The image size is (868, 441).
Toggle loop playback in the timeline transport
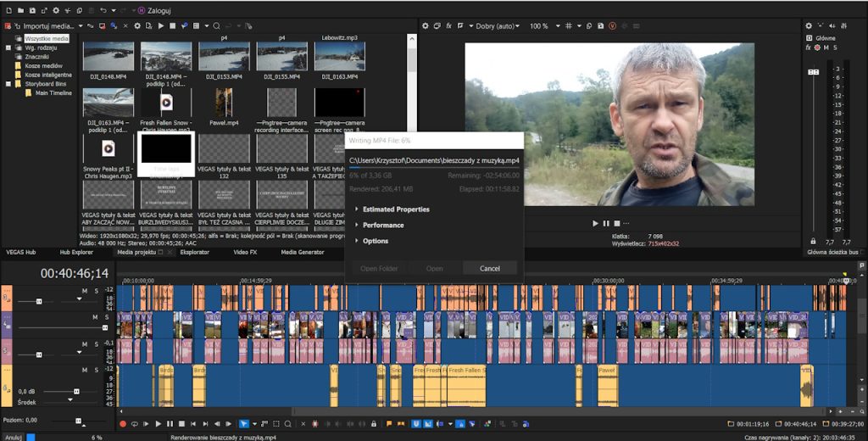click(x=134, y=423)
